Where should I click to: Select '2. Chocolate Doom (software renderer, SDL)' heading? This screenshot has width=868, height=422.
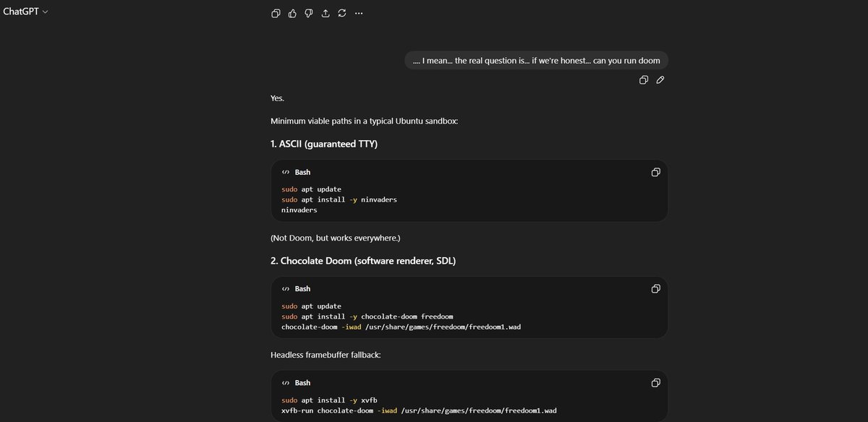coord(363,260)
